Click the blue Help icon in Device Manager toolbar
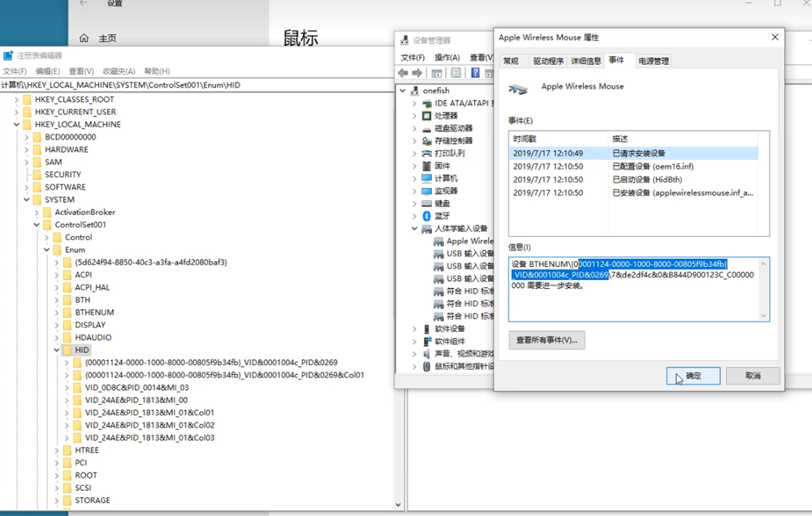This screenshot has height=516, width=812. click(x=475, y=73)
